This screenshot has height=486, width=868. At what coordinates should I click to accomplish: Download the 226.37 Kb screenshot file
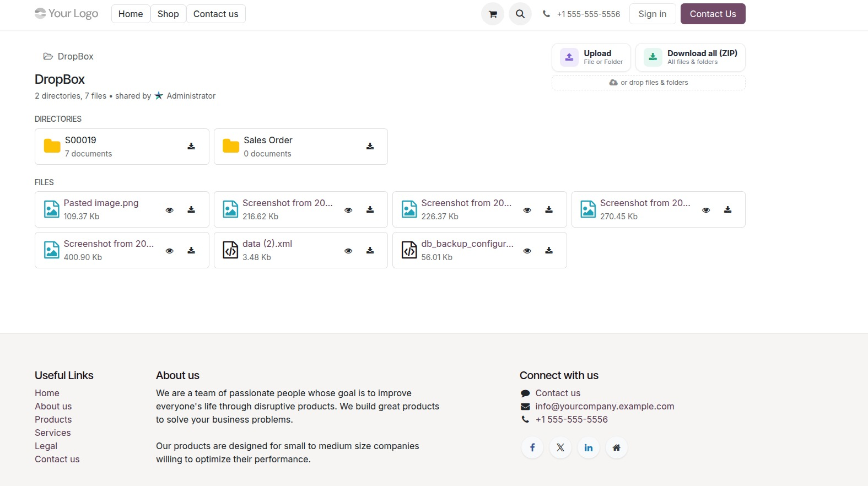549,209
